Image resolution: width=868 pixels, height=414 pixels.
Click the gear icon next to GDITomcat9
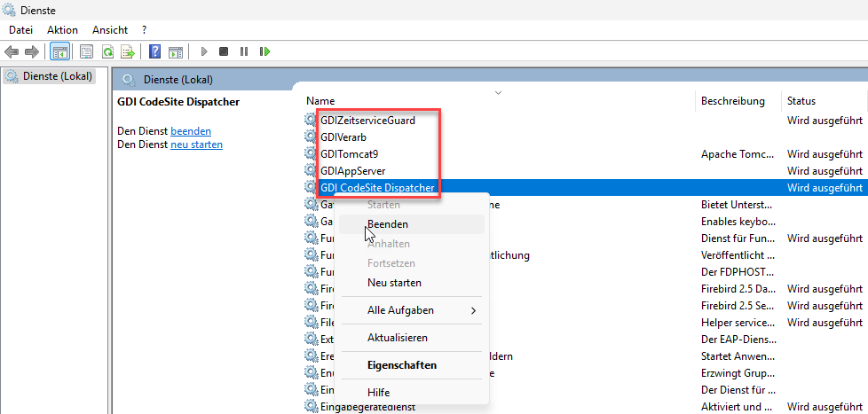click(x=312, y=153)
